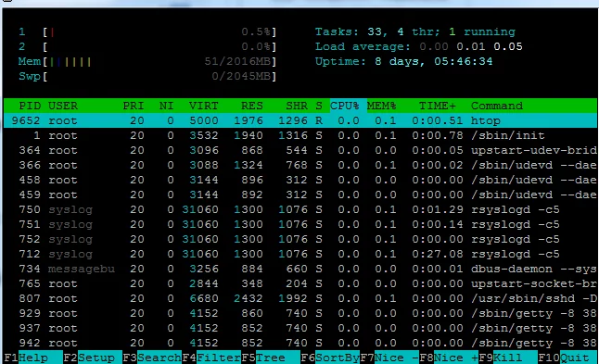The image size is (599, 364).
Task: Select the rsyslogd process with PID 712
Action: pyautogui.click(x=300, y=254)
